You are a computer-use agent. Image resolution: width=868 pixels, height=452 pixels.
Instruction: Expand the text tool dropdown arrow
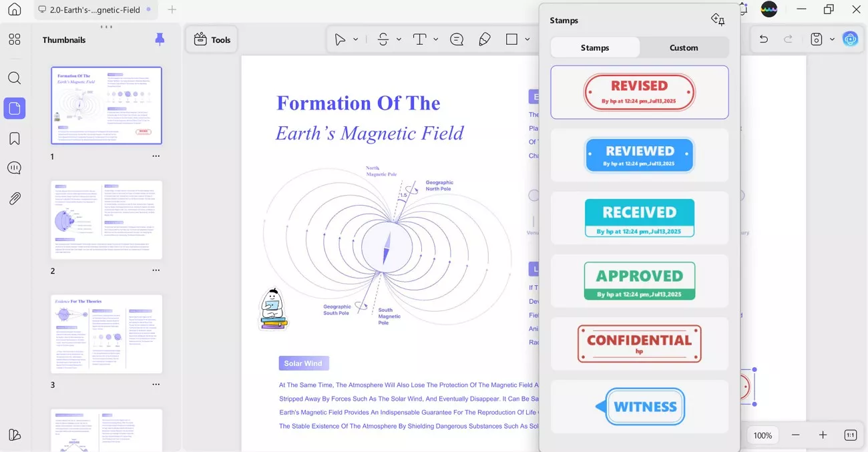436,39
